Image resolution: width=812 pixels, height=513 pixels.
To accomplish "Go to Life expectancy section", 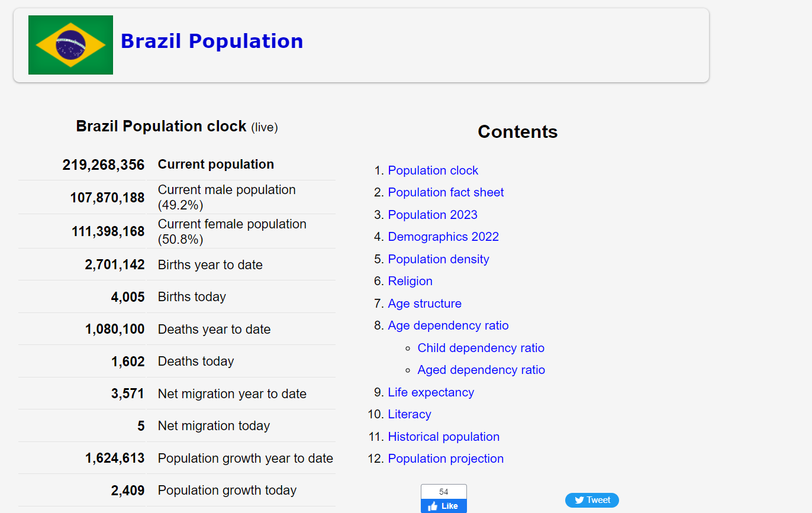I will pyautogui.click(x=431, y=392).
